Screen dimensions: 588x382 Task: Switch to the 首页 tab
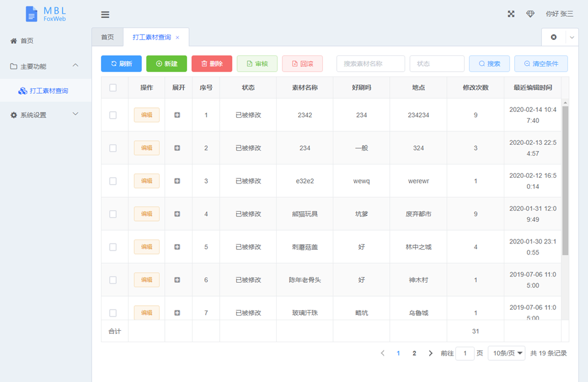coord(108,37)
